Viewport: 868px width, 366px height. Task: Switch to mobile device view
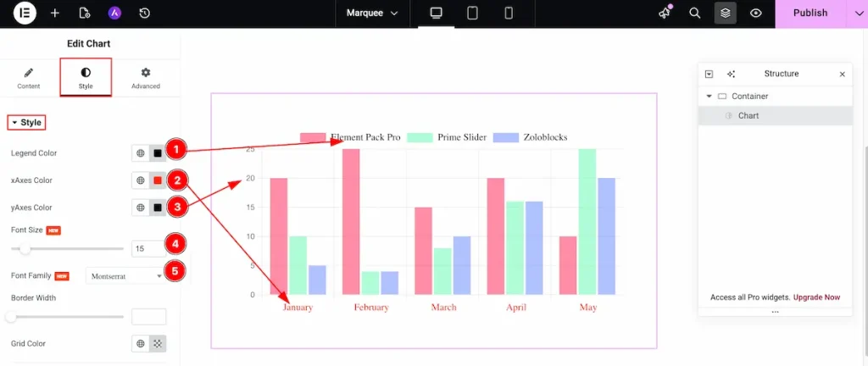[x=509, y=13]
